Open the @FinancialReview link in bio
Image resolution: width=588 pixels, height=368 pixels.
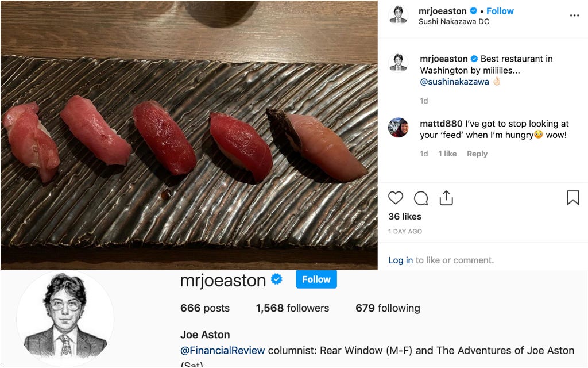223,350
